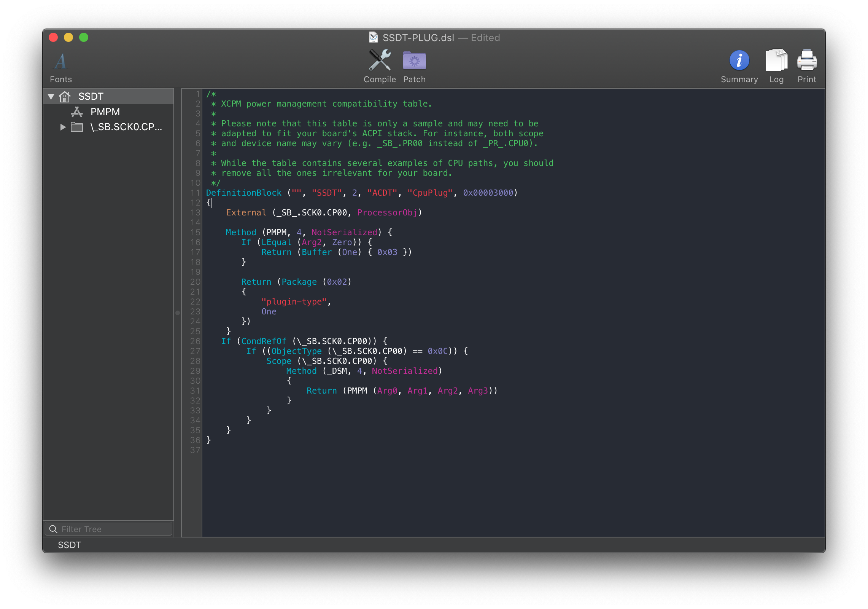Click the PMPM method icon
Viewport: 868px width, 609px height.
(77, 112)
